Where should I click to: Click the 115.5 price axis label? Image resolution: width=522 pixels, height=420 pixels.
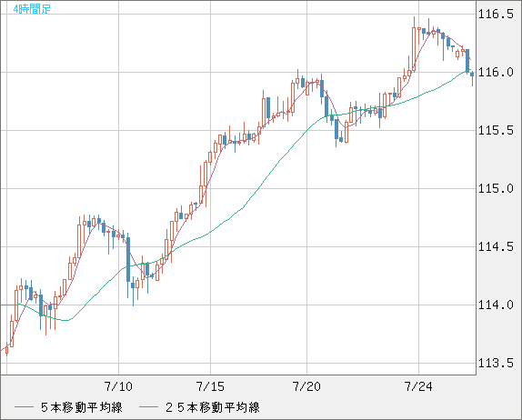(x=496, y=131)
